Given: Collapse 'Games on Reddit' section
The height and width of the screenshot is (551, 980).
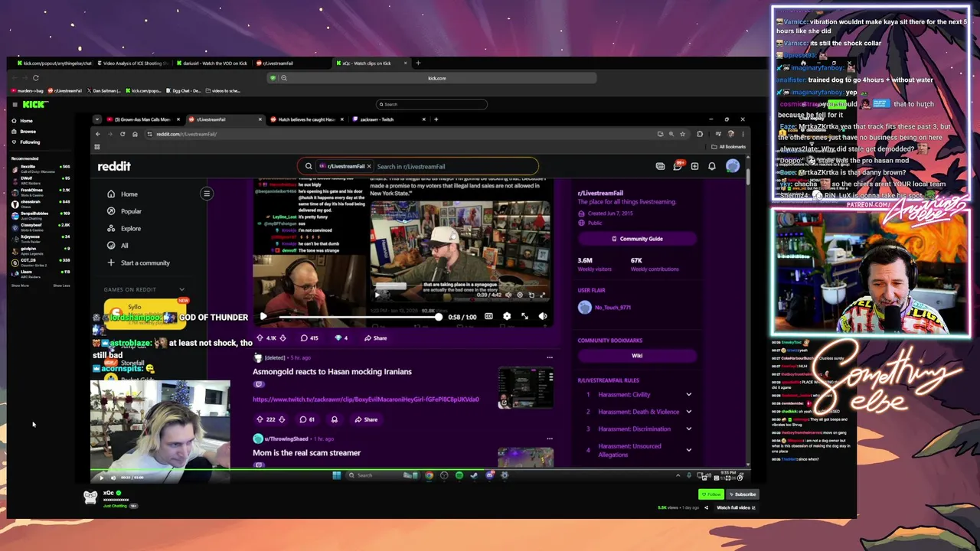Looking at the screenshot, I should click(x=181, y=289).
